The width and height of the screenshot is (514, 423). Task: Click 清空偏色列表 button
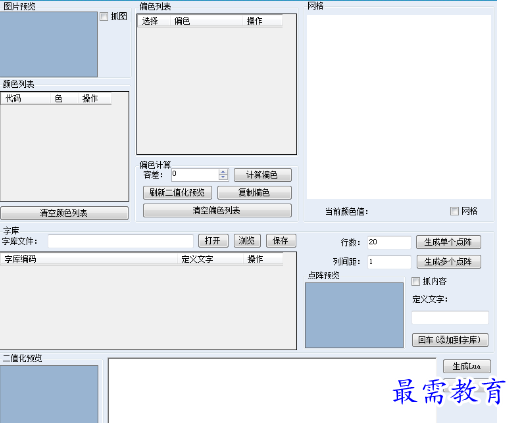(x=217, y=210)
